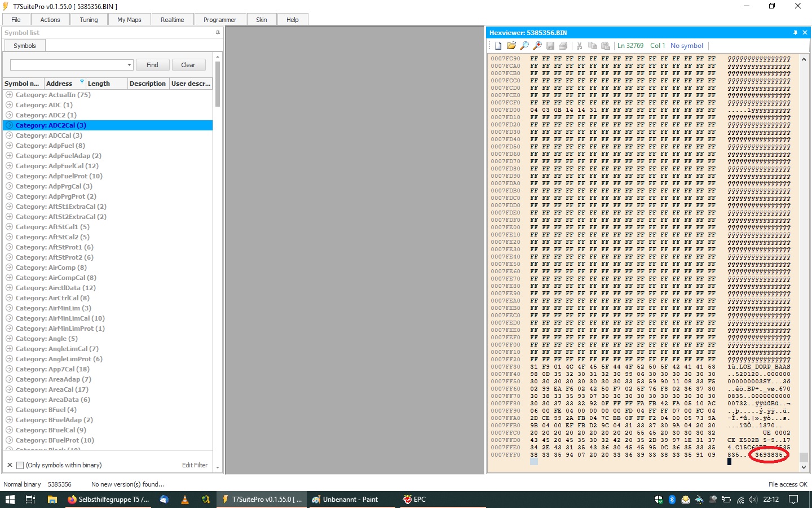Click the find next magnifier icon
The height and width of the screenshot is (508, 812).
[537, 46]
